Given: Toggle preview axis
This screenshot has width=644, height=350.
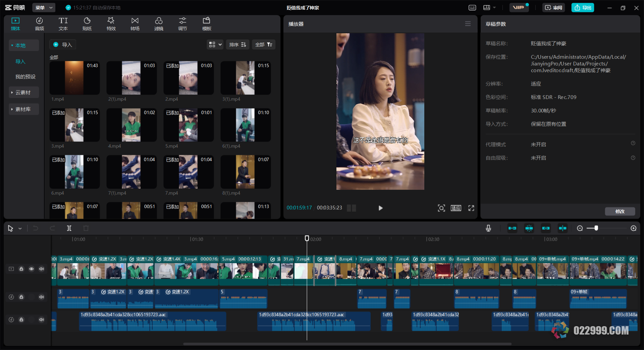Looking at the screenshot, I should click(x=562, y=228).
